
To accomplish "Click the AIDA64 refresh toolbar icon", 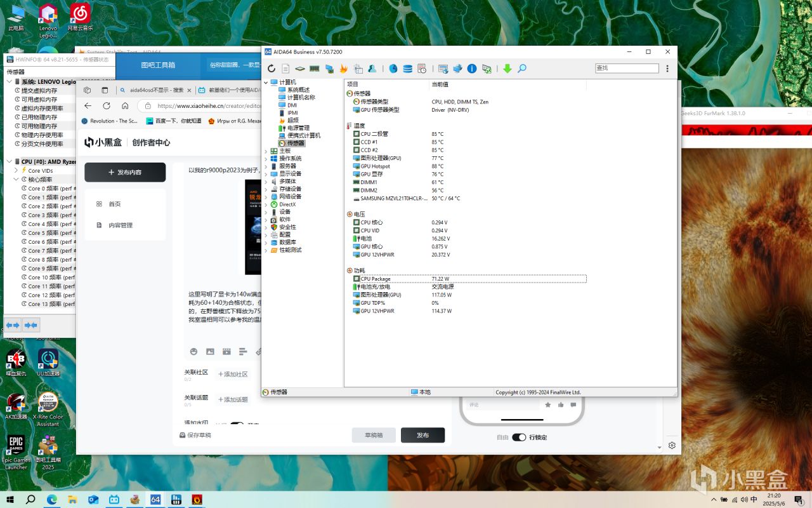I will (272, 69).
